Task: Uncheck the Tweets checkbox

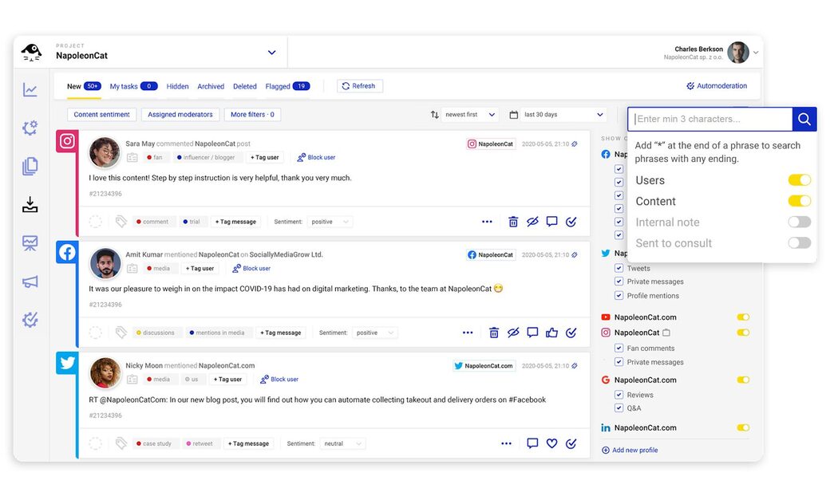Action: coord(619,268)
